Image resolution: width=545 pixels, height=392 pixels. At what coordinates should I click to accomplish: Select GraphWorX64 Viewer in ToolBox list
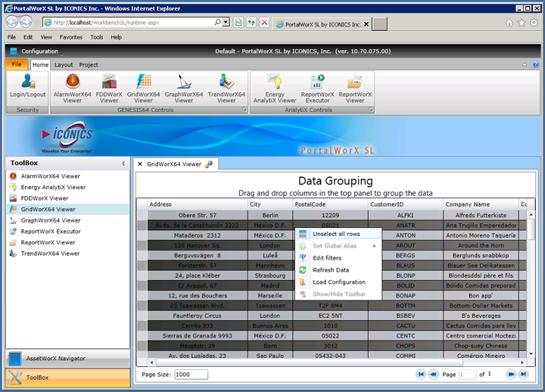tap(67, 220)
